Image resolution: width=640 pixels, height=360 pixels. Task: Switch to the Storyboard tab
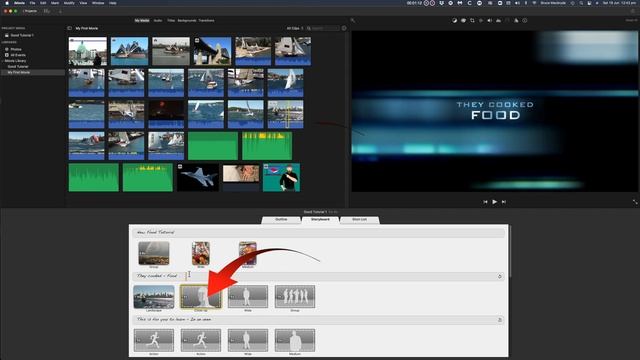(320, 220)
